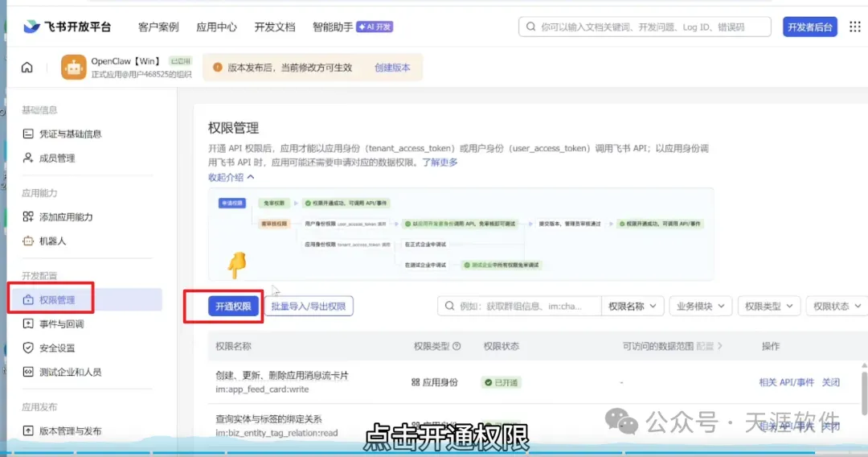The width and height of the screenshot is (868, 457).
Task: Open 业务模块 filter dropdown
Action: (700, 306)
